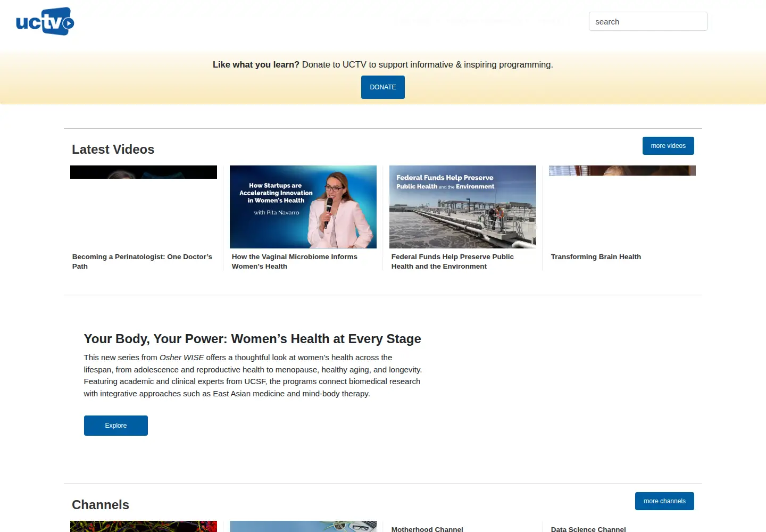
Task: Open more channels button
Action: pyautogui.click(x=664, y=501)
